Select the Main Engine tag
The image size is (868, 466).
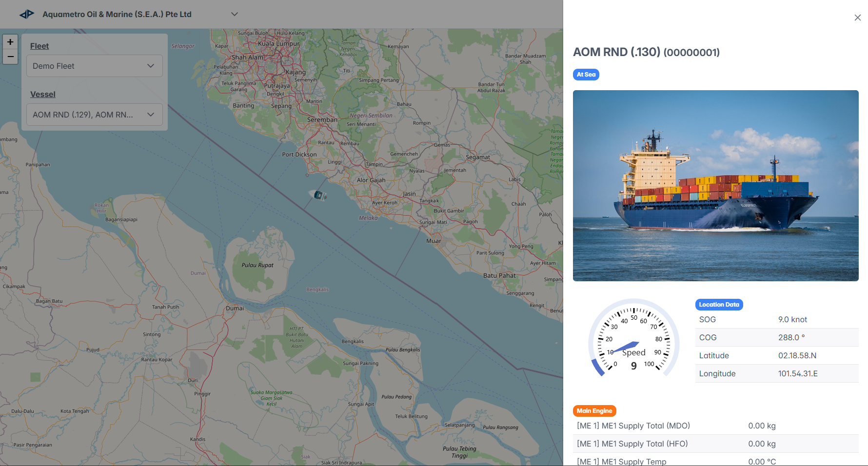click(x=594, y=411)
